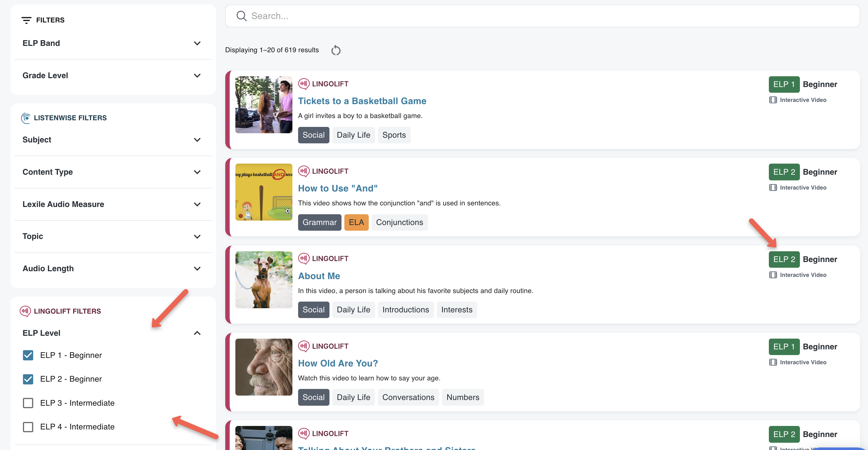
Task: Click Lingolift icon on How Old Are You? card
Action: pos(303,346)
